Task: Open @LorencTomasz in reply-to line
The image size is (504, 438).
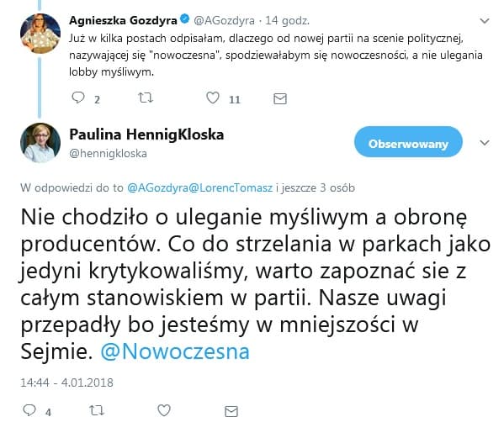Action: (x=231, y=187)
